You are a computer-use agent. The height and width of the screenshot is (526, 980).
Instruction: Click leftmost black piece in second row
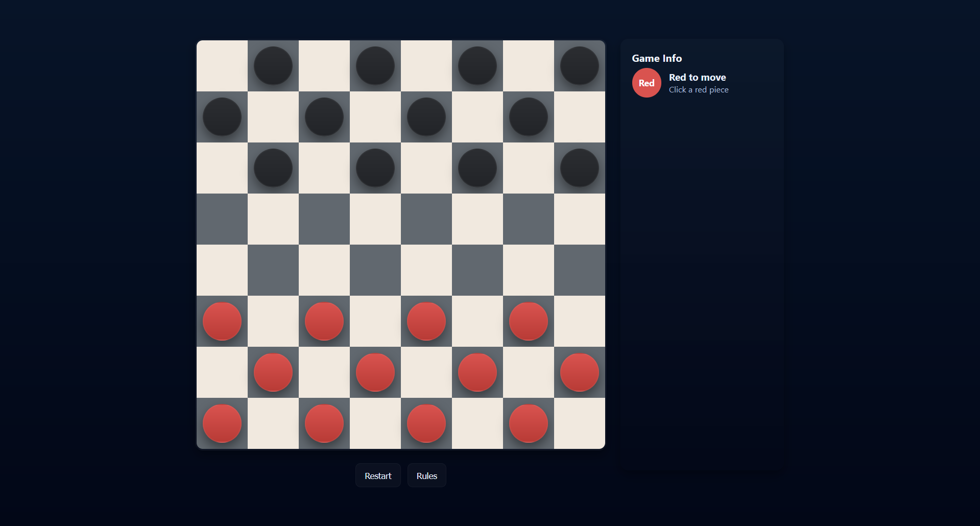pos(222,117)
